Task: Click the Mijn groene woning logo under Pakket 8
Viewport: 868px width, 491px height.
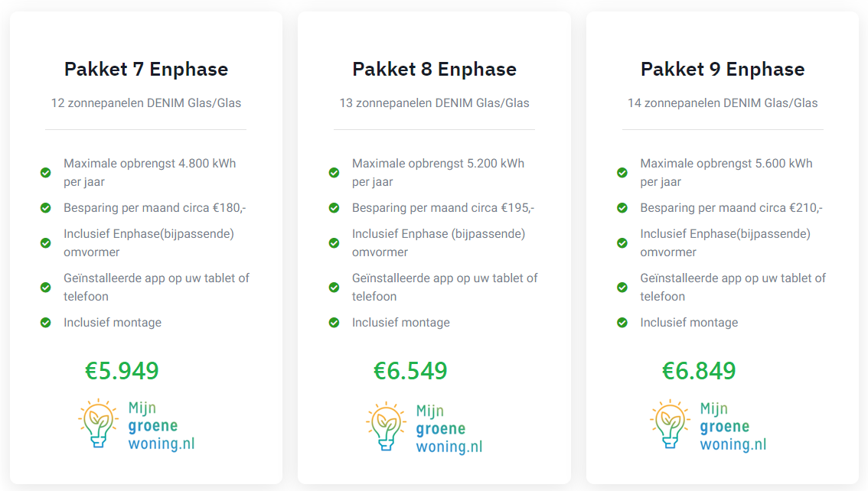Action: pos(424,427)
